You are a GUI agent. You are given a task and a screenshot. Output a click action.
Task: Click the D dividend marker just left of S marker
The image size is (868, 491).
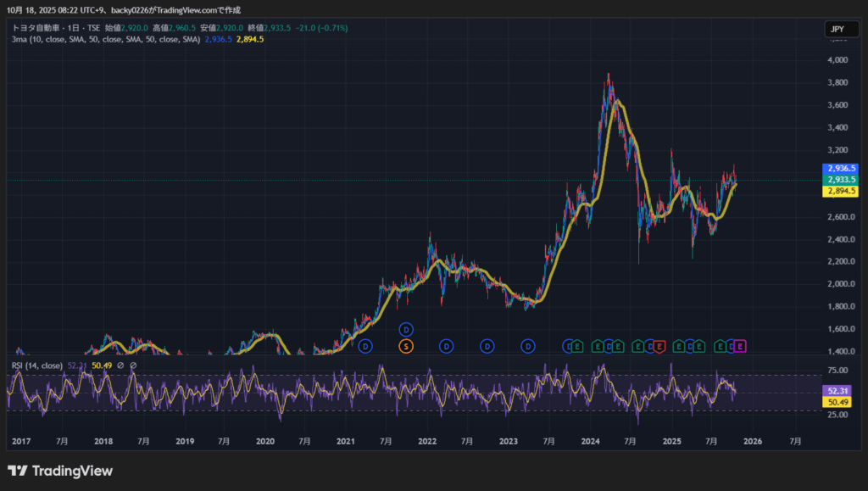click(x=365, y=346)
